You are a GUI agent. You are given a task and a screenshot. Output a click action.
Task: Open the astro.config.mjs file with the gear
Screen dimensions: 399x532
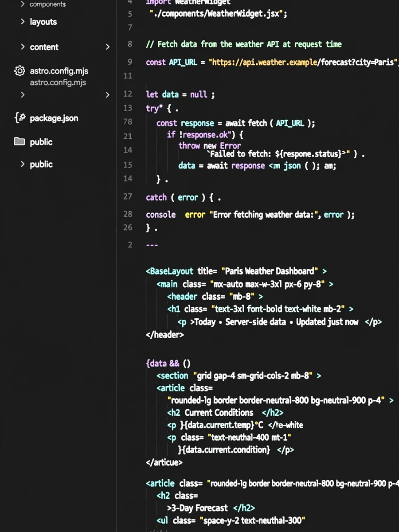coord(59,71)
